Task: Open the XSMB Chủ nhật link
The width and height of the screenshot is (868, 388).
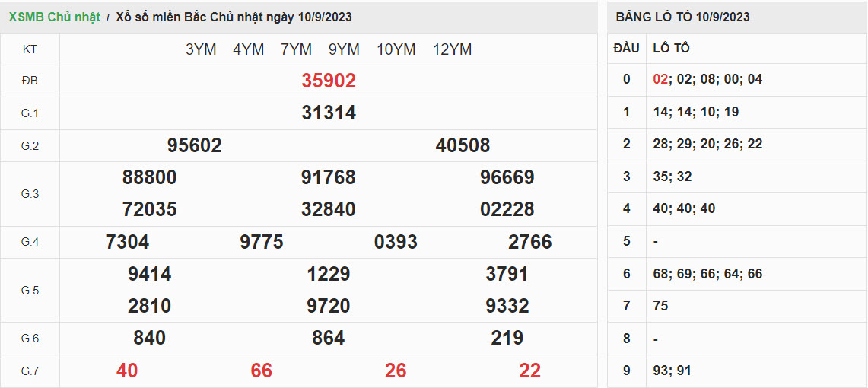Action: [x=54, y=17]
